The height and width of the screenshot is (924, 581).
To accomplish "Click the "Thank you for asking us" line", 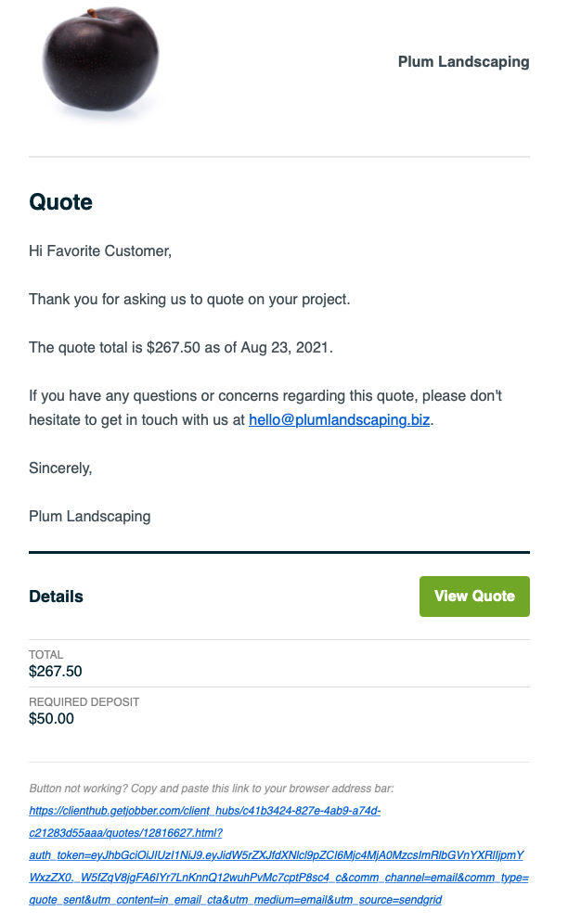I will click(189, 299).
